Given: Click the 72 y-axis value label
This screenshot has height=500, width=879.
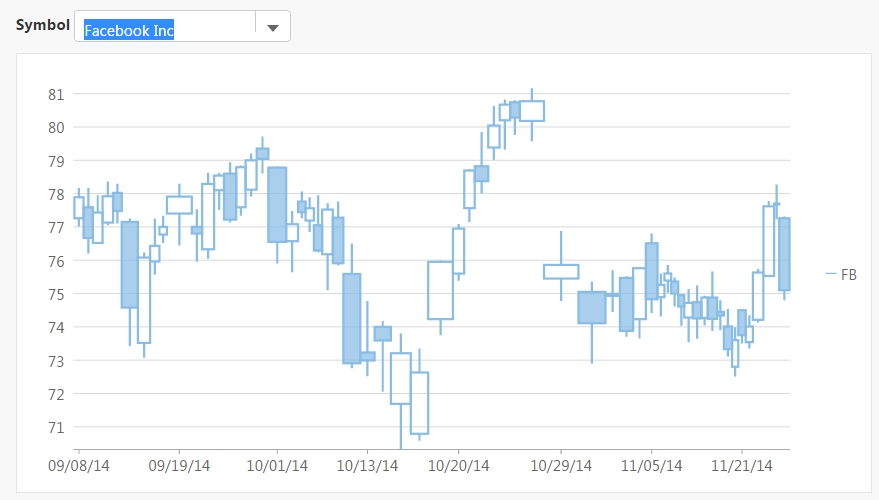Looking at the screenshot, I should click(56, 394).
